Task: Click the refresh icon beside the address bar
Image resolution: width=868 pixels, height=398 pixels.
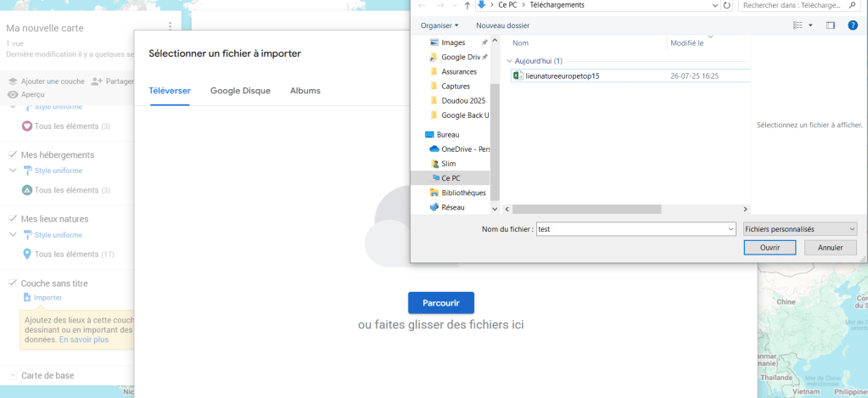Action: pyautogui.click(x=727, y=5)
